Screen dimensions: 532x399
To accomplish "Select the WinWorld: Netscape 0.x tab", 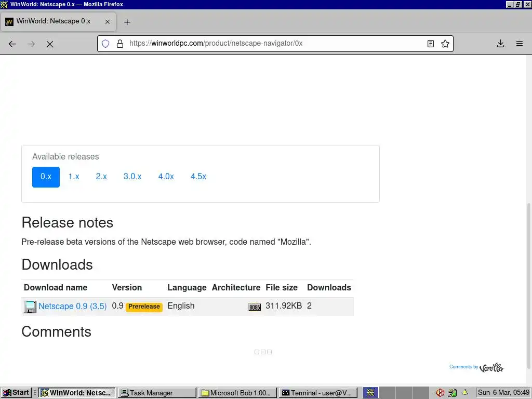I will [x=58, y=22].
